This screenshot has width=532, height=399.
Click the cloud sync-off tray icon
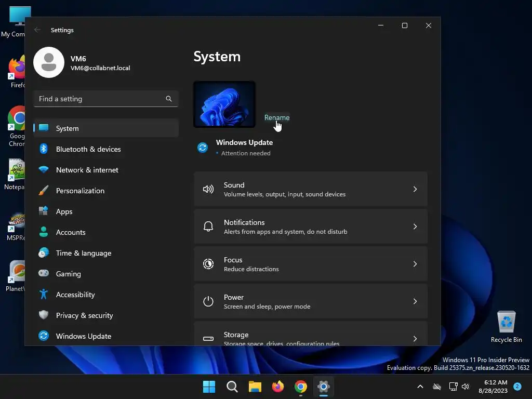pyautogui.click(x=437, y=387)
